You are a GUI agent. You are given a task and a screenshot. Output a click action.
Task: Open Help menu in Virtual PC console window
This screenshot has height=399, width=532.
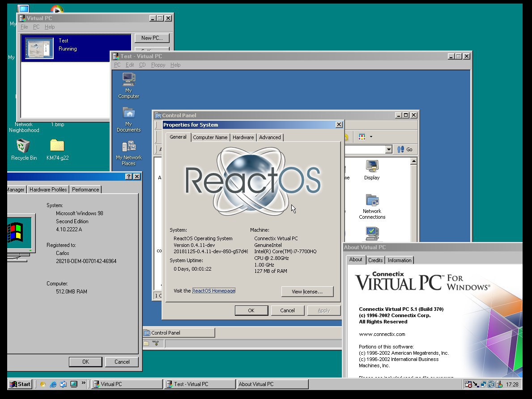coord(50,27)
